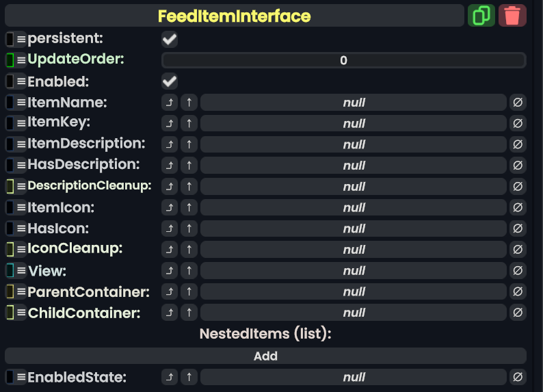Click the null icon for ItemDescription
The height and width of the screenshot is (392, 543).
(x=518, y=144)
